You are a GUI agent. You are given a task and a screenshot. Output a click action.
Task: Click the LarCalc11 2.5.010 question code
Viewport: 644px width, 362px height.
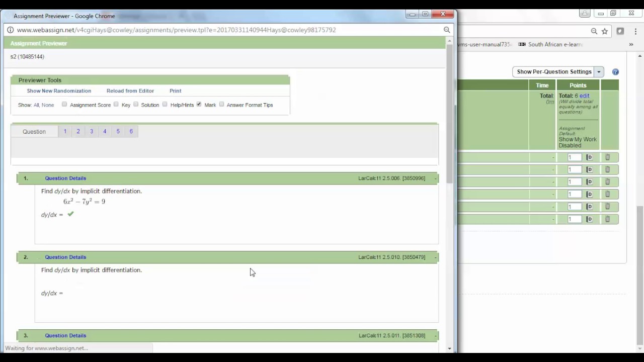tap(391, 257)
